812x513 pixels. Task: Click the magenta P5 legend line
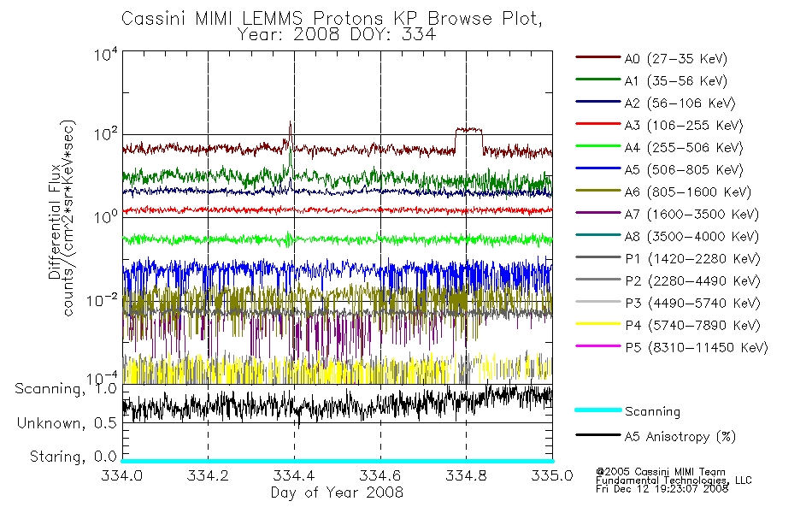coord(597,346)
